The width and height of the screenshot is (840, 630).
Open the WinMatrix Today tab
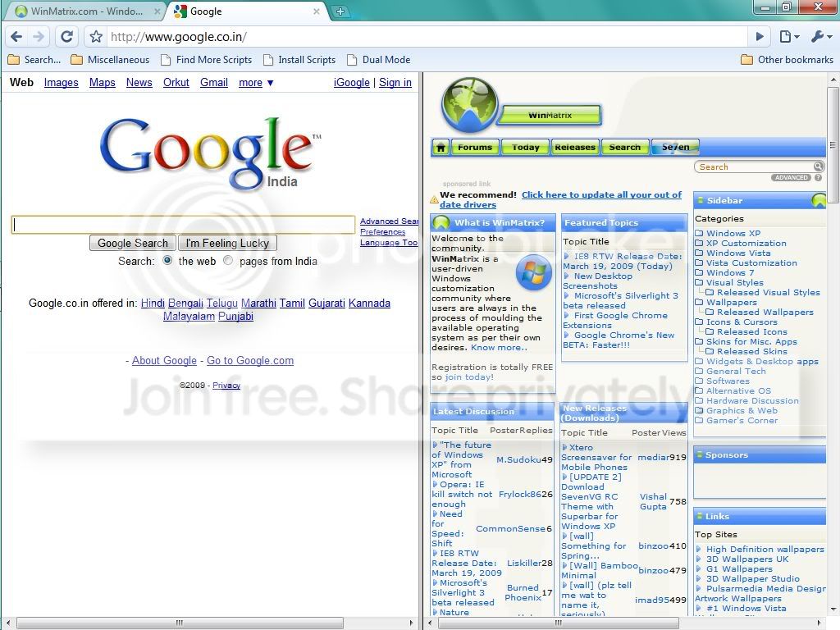525,147
